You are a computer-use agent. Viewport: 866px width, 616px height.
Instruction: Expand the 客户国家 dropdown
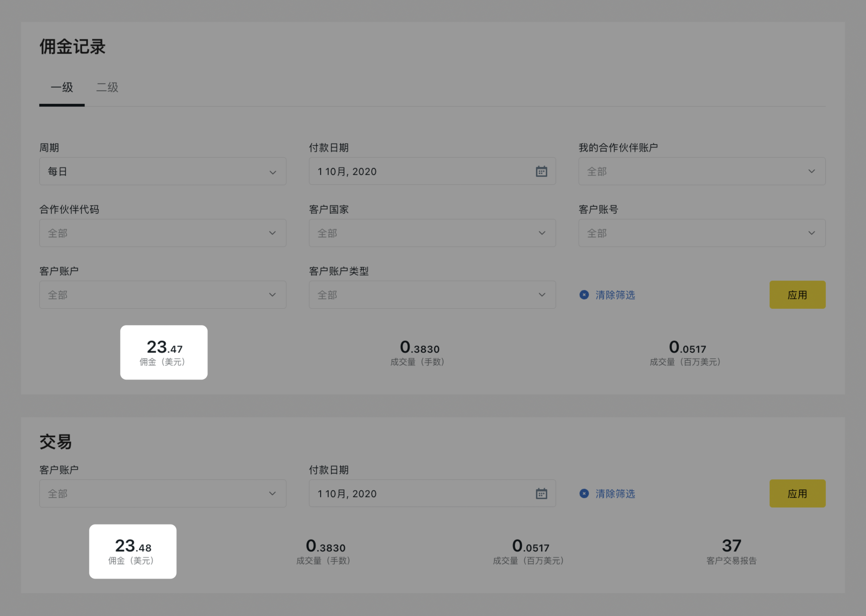[432, 233]
